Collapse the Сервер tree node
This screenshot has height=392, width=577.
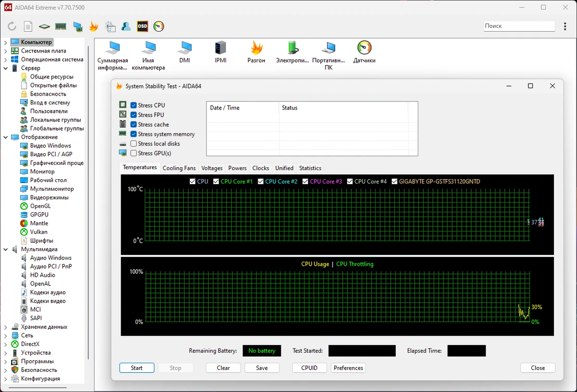tap(5, 68)
